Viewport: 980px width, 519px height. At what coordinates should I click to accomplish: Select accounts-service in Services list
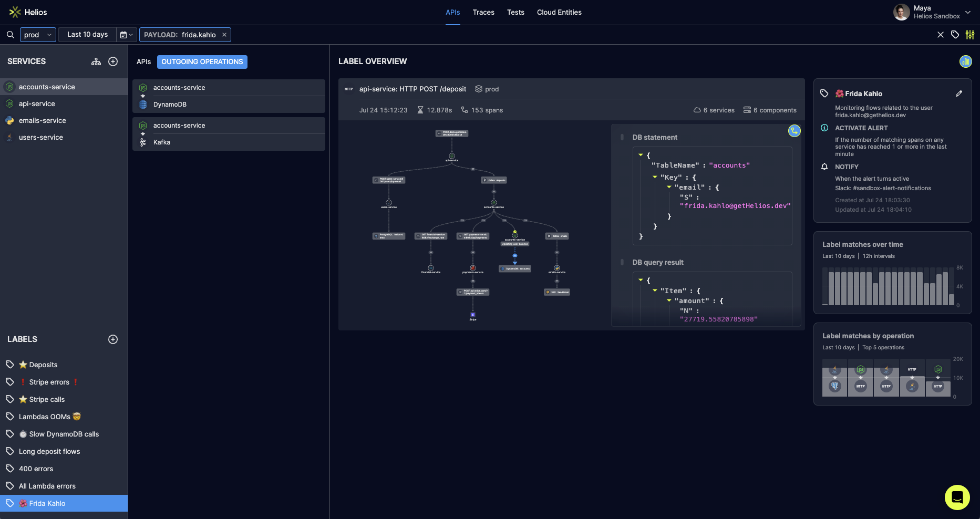click(x=64, y=87)
